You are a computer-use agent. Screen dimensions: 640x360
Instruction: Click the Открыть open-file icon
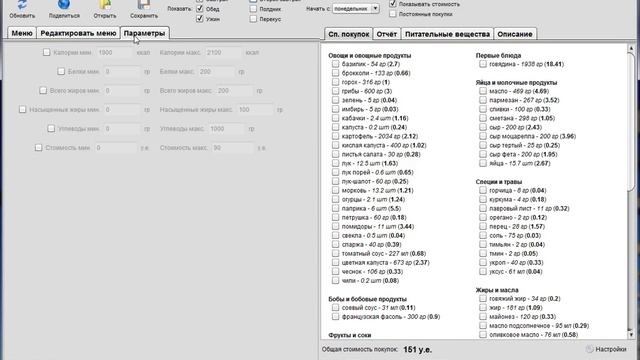tap(105, 5)
